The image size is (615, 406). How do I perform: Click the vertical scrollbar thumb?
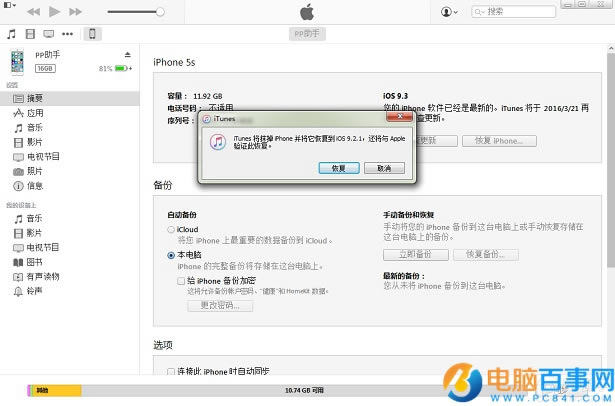click(611, 161)
